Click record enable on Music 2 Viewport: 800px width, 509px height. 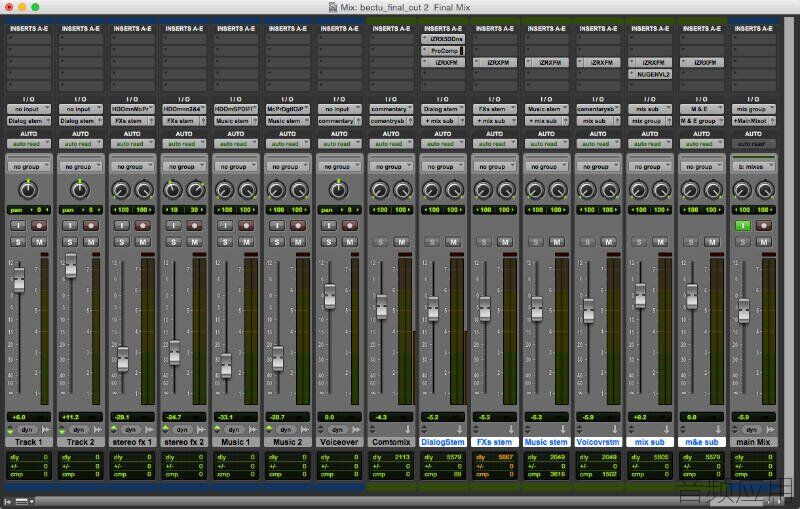pyautogui.click(x=298, y=225)
